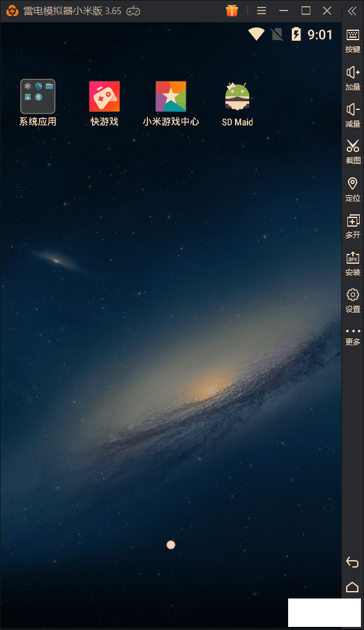The height and width of the screenshot is (630, 364).
Task: Open the 按键 keyboard mapping tool
Action: click(353, 41)
